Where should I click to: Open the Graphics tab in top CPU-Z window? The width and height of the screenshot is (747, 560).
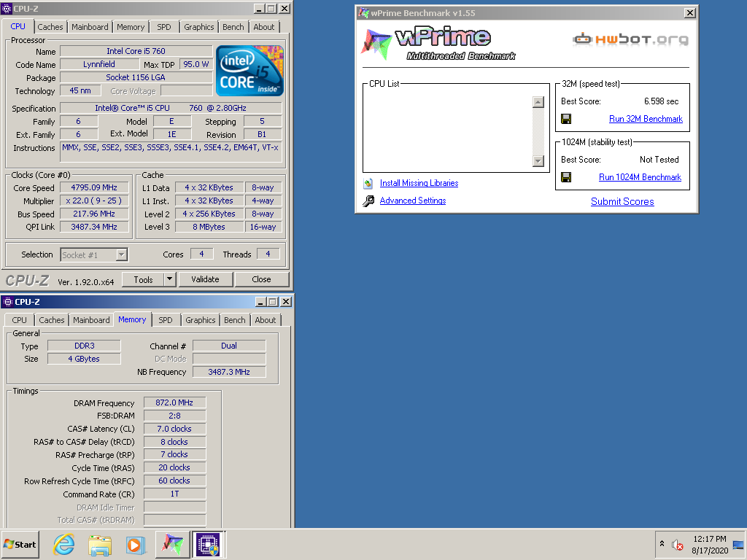pyautogui.click(x=198, y=27)
